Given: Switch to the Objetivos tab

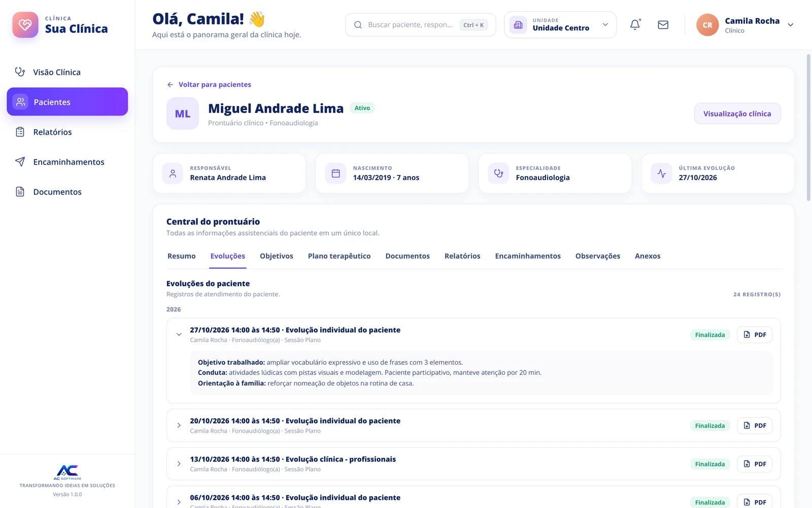Looking at the screenshot, I should [x=277, y=256].
